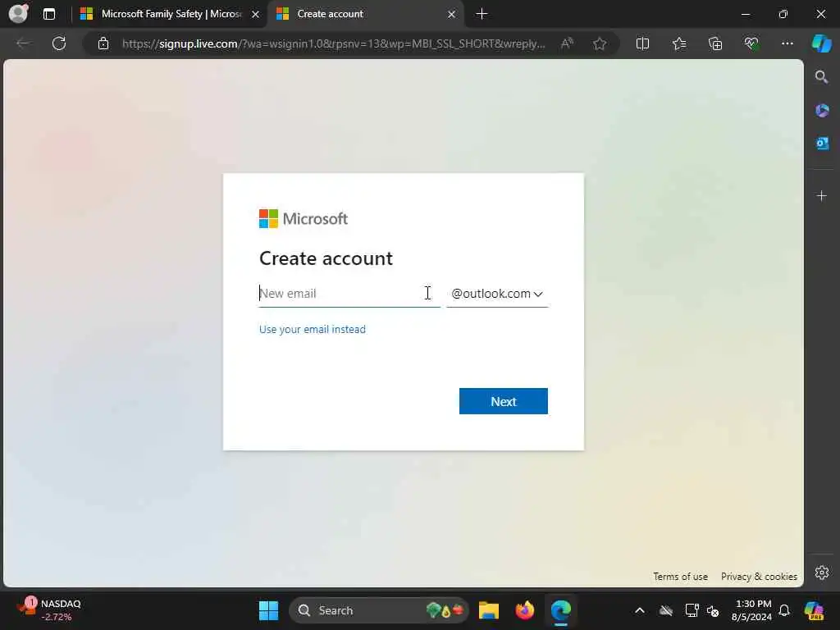Open Copilot preview in taskbar

815,610
